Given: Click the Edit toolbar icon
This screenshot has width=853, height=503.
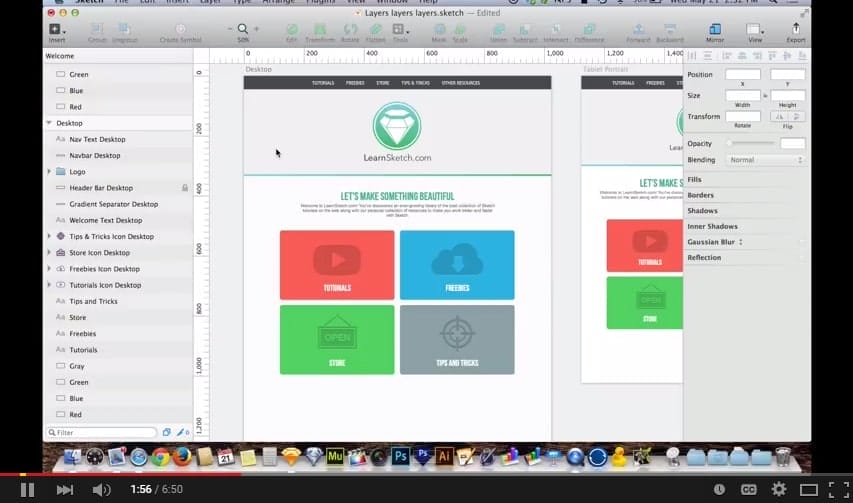Looking at the screenshot, I should tap(292, 29).
